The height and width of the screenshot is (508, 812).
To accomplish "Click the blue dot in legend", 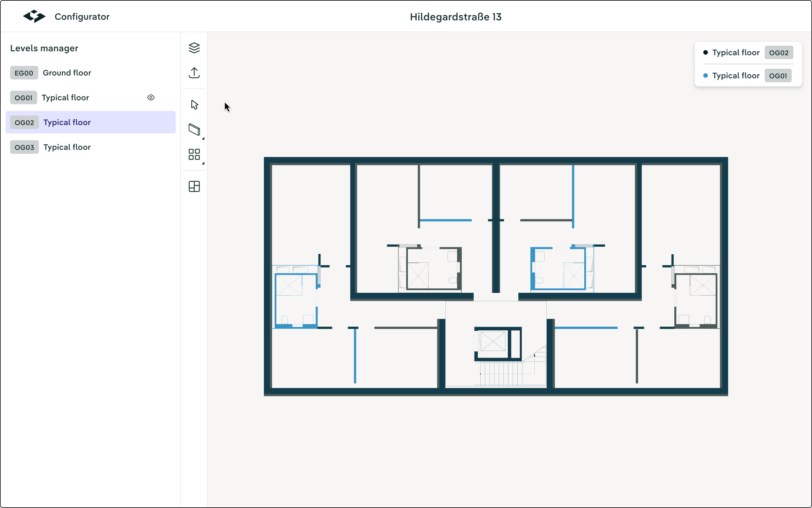I will 705,76.
